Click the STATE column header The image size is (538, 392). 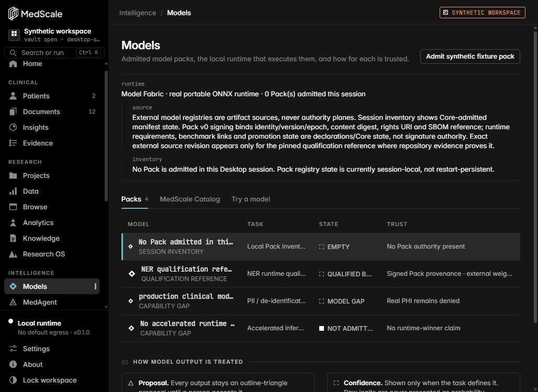click(x=328, y=224)
